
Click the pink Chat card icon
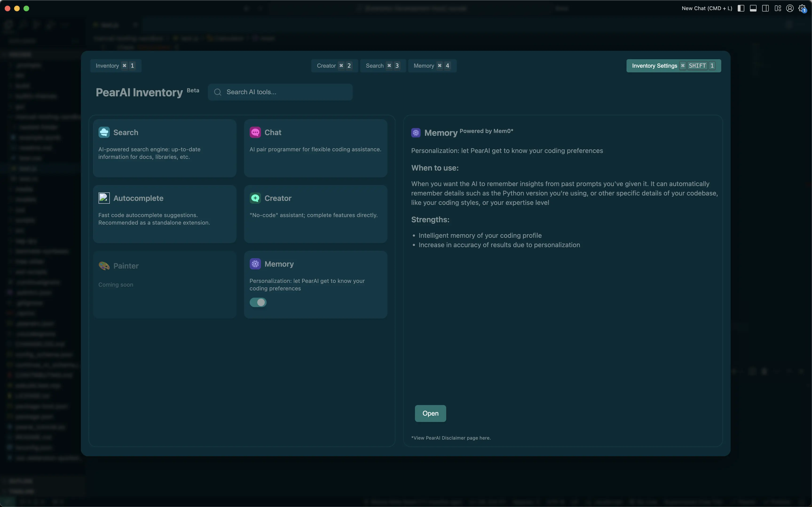[255, 133]
